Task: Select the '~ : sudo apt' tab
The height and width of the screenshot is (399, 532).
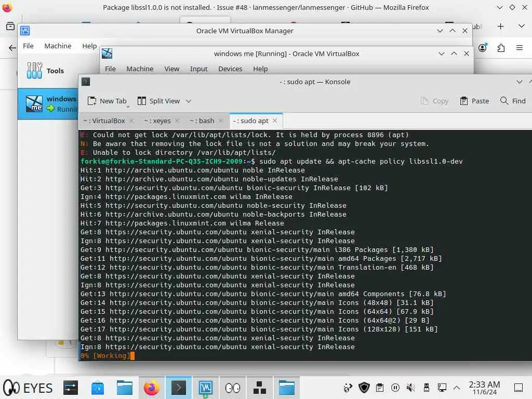Action: (x=251, y=121)
